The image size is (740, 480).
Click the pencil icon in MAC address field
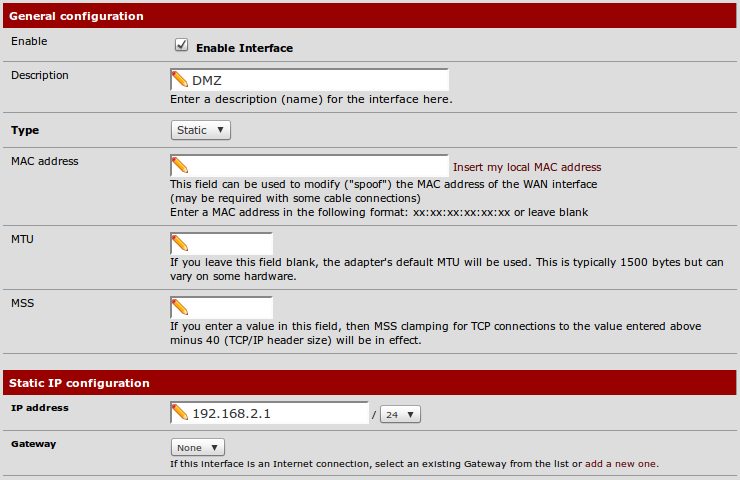180,166
